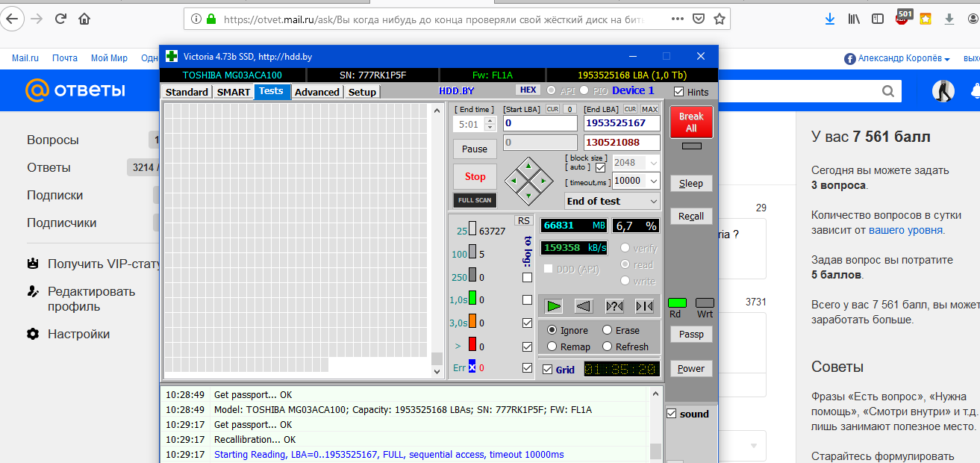The image size is (980, 463).
Task: Click the right arrow in navigation diamond
Action: (544, 181)
